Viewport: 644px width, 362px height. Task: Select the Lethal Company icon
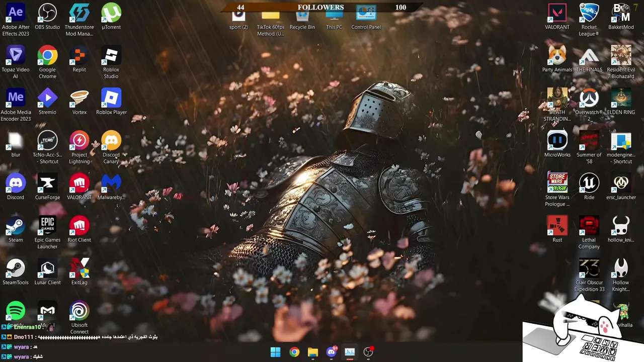589,233
